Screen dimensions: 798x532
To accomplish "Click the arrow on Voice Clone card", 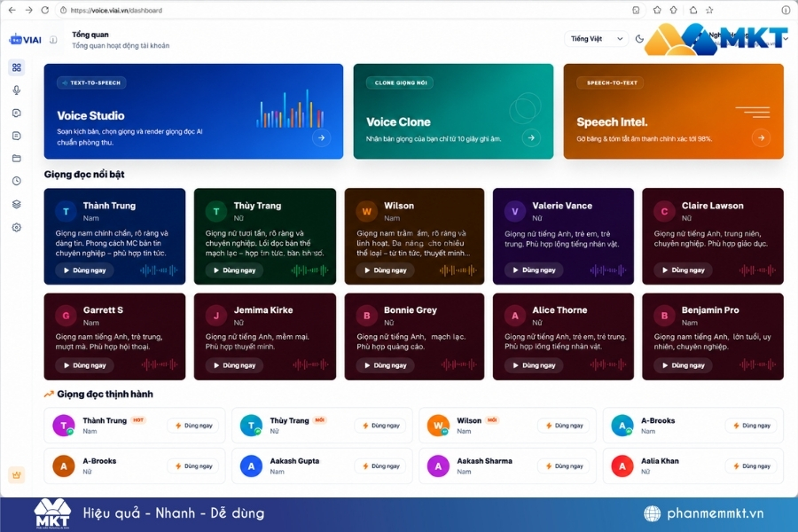I will click(531, 137).
